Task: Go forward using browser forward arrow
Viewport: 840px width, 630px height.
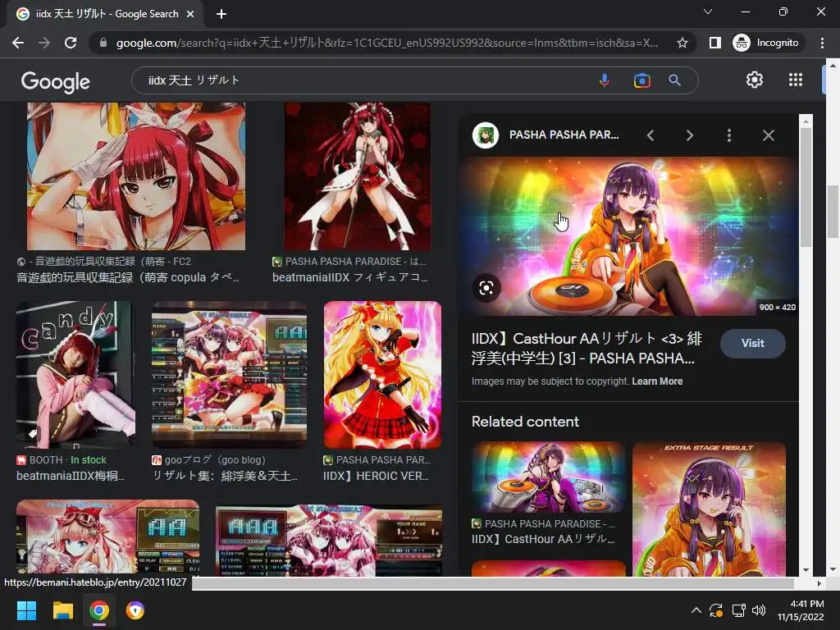Action: (x=44, y=43)
